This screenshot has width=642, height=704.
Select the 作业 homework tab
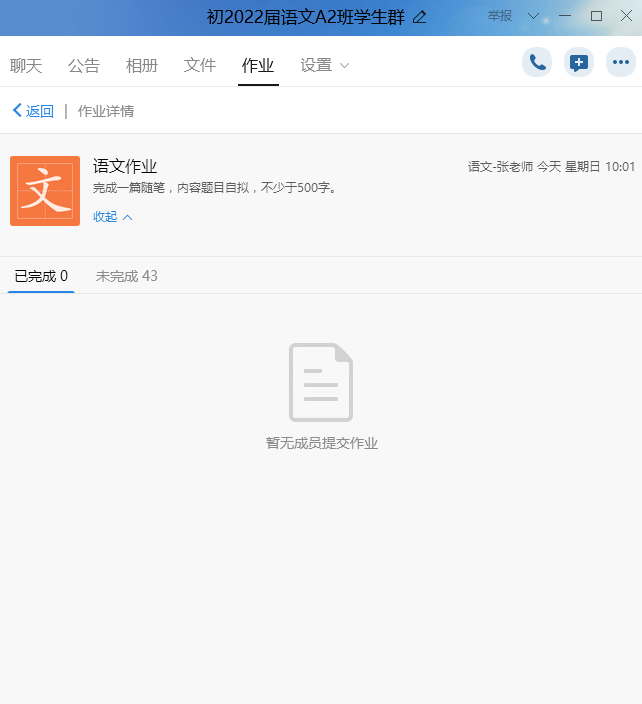click(x=258, y=66)
